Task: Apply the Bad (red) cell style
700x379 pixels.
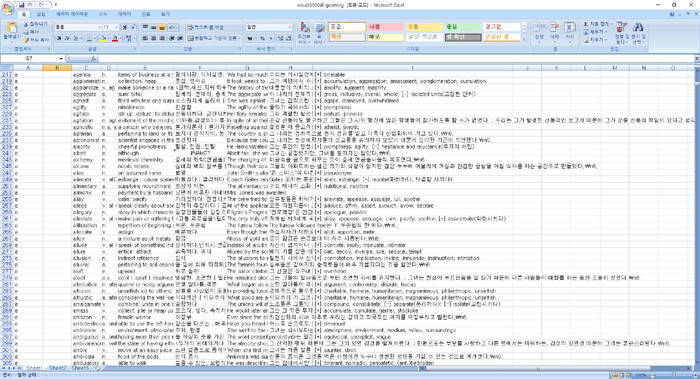Action: [385, 27]
